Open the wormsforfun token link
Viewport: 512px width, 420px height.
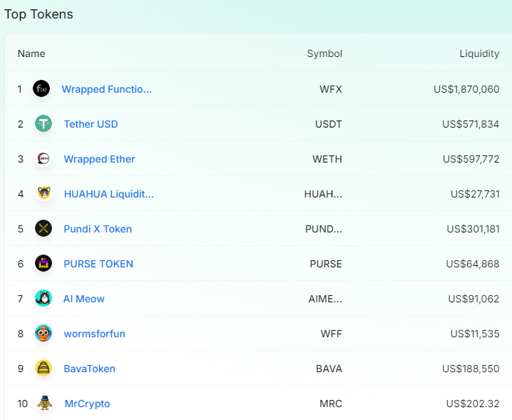click(95, 334)
